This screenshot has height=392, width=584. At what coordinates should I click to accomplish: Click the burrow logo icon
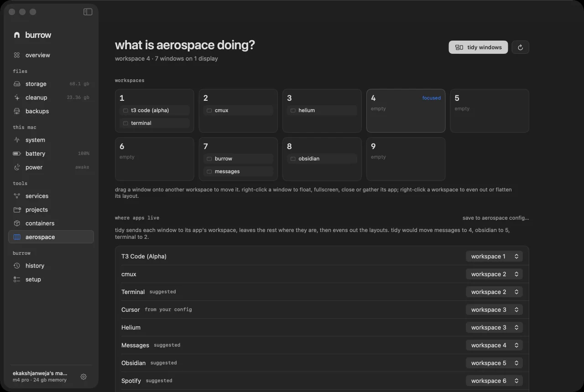pos(17,35)
